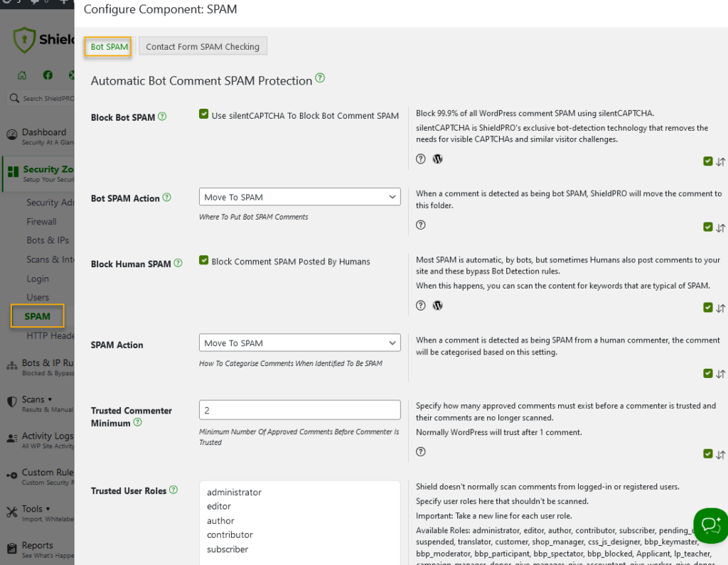Expand the Scans submenu in the sidebar
Screen dimensions: 728x565
click(50, 399)
